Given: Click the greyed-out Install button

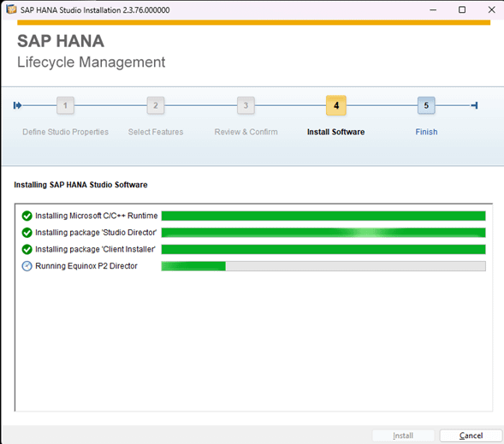Looking at the screenshot, I should (x=403, y=435).
